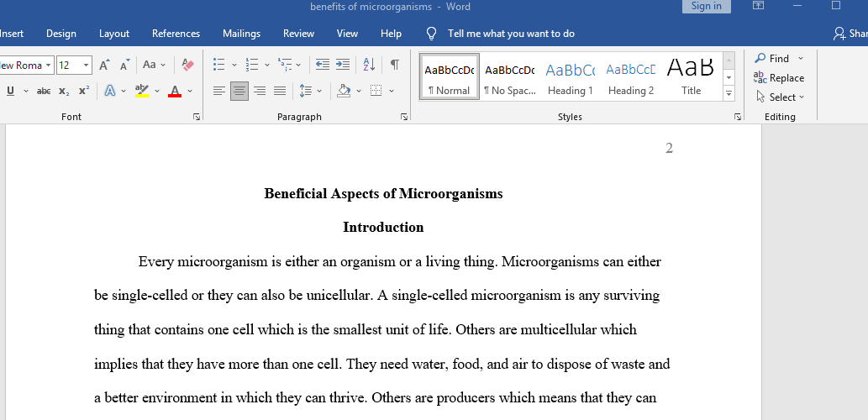This screenshot has width=868, height=420.
Task: Click Find in Editing group
Action: [771, 58]
